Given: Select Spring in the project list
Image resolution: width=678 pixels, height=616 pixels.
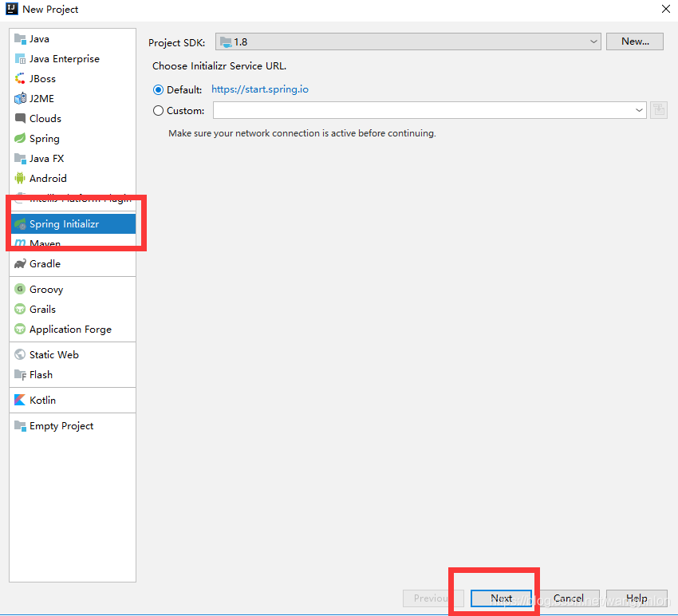Looking at the screenshot, I should pyautogui.click(x=73, y=138).
